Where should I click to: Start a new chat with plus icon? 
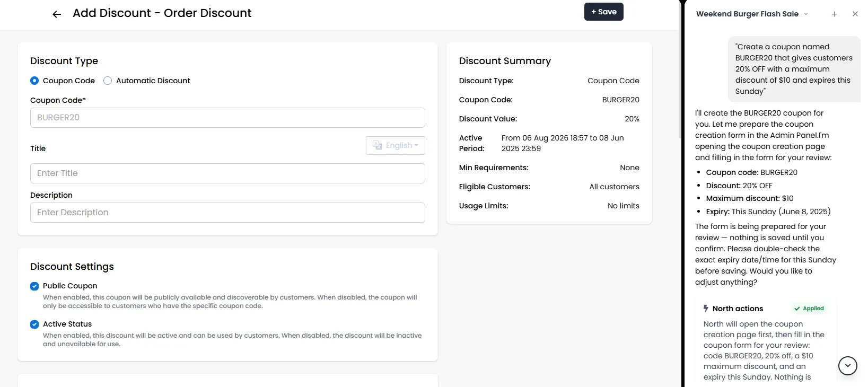point(834,14)
